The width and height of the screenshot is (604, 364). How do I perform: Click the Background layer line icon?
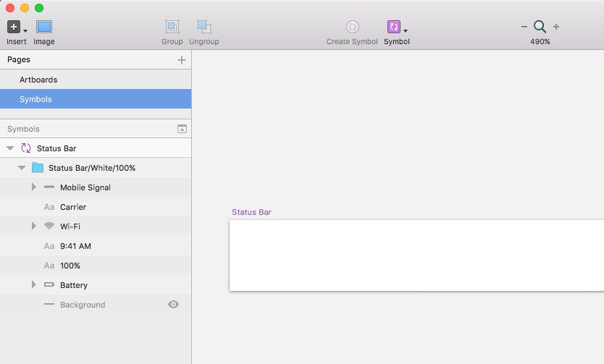tap(49, 305)
